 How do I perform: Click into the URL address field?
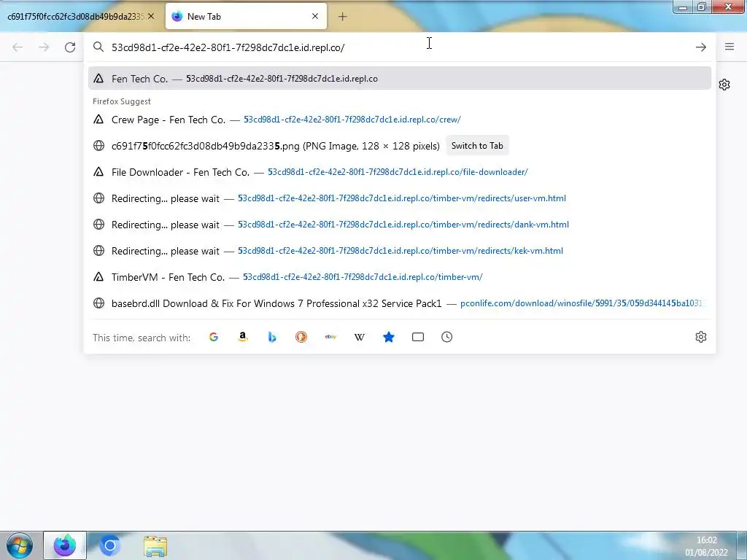pyautogui.click(x=400, y=47)
